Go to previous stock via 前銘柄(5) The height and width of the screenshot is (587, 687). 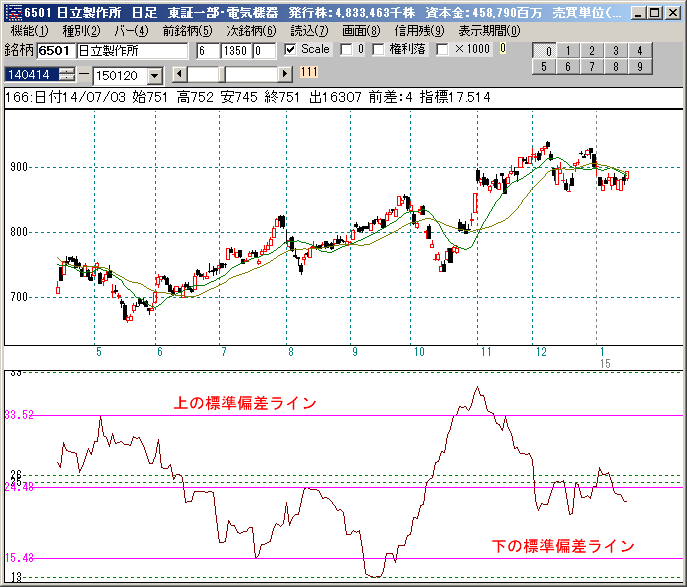pos(188,31)
